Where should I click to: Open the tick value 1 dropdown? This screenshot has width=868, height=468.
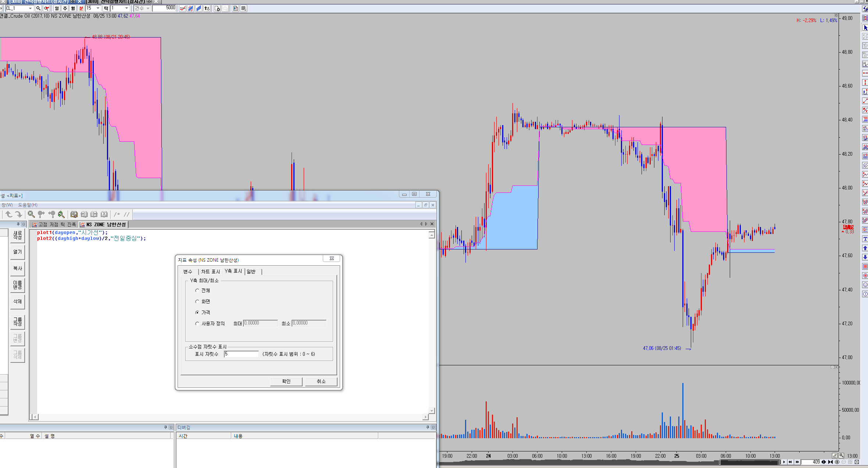(126, 8)
